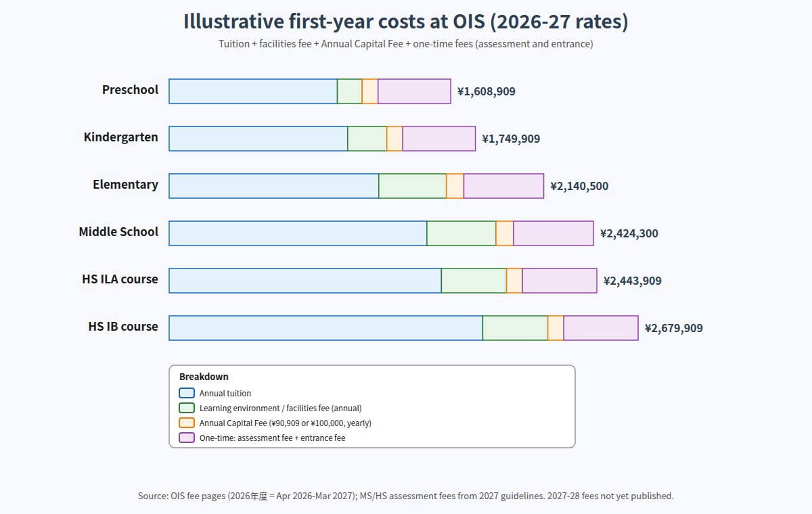Click the ¥1,749,909 total value

pyautogui.click(x=511, y=139)
